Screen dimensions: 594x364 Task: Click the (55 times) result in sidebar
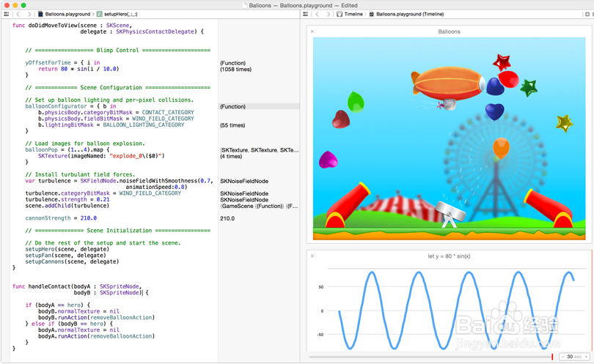[x=232, y=125]
